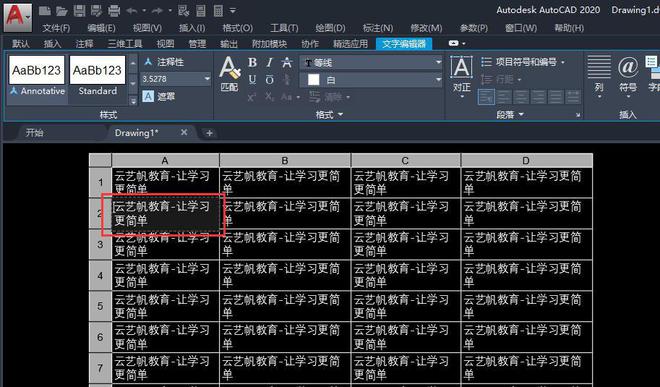Click the Open file folder icon
The width and height of the screenshot is (660, 387).
tap(62, 11)
